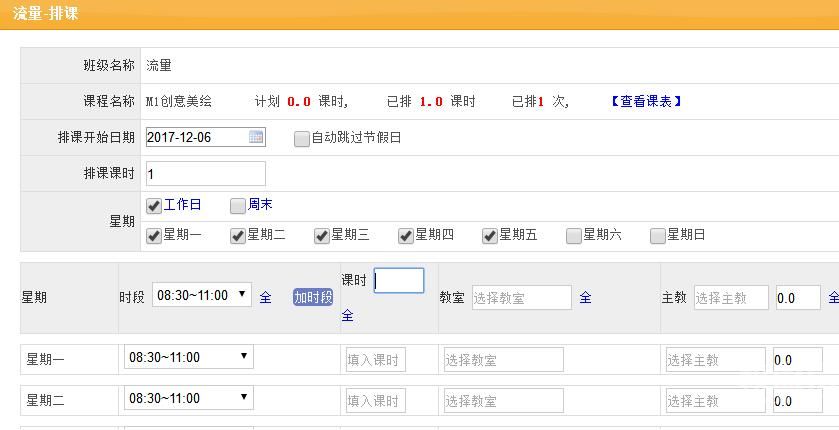The height and width of the screenshot is (430, 839).
Task: Click the 流量-排课 page title
Action: 46,13
